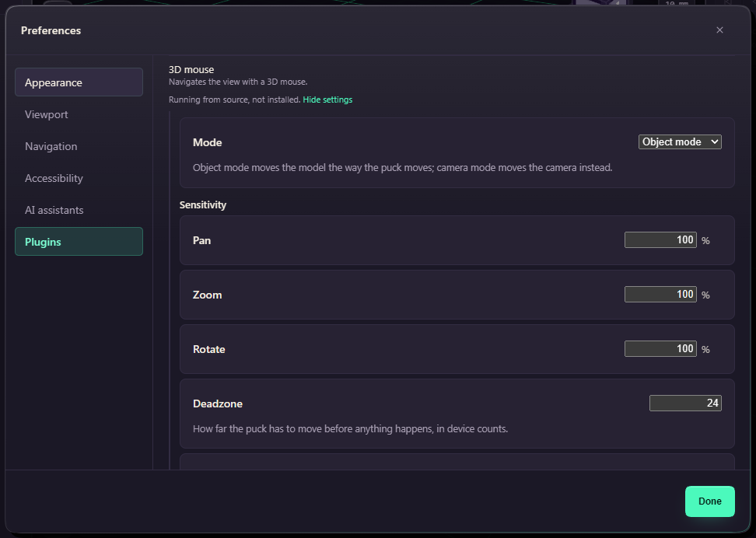The width and height of the screenshot is (756, 538).
Task: Click the Pan sensitivity field
Action: click(660, 239)
